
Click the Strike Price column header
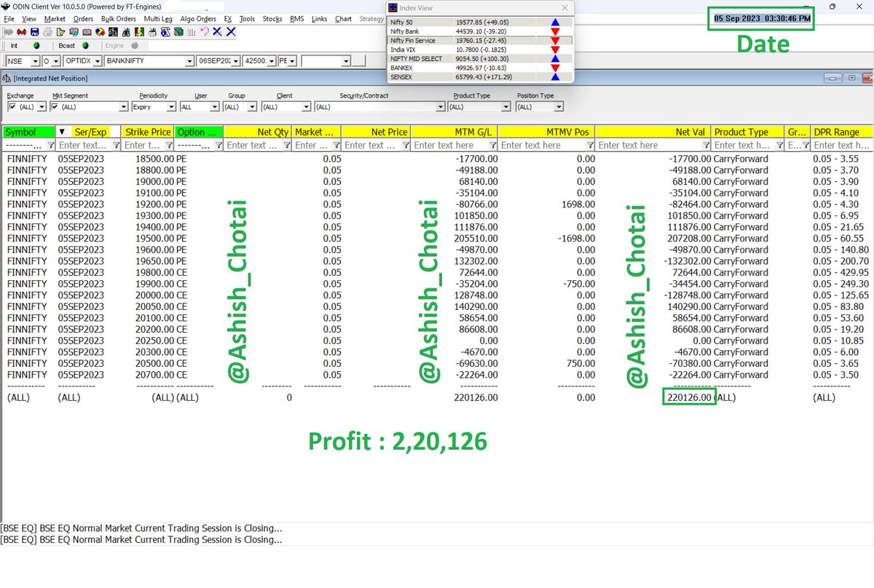[147, 132]
